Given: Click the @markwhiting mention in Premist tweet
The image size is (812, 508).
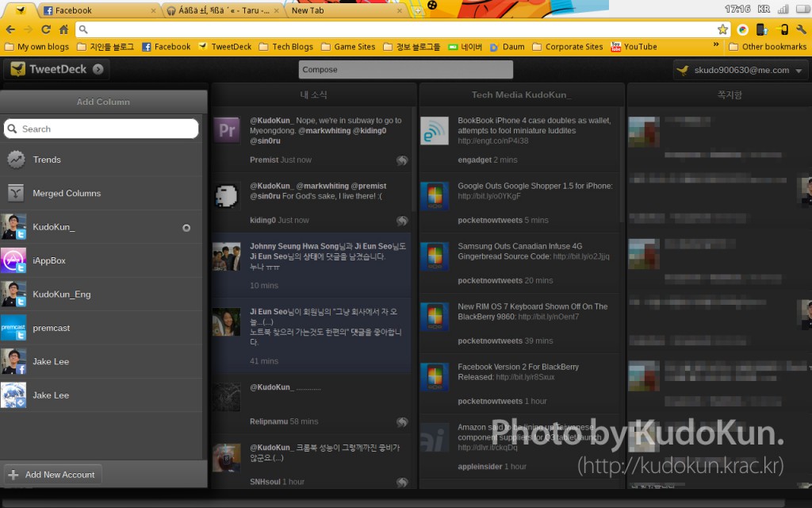Looking at the screenshot, I should [x=325, y=131].
